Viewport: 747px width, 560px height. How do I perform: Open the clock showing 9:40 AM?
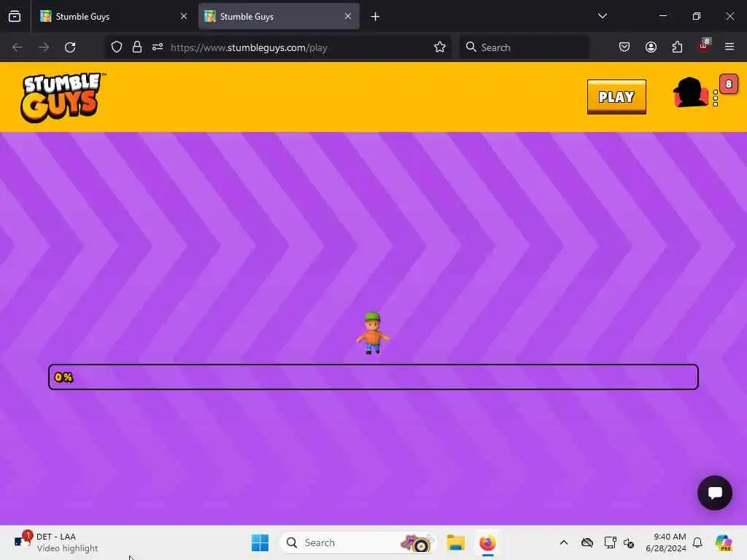pyautogui.click(x=666, y=542)
